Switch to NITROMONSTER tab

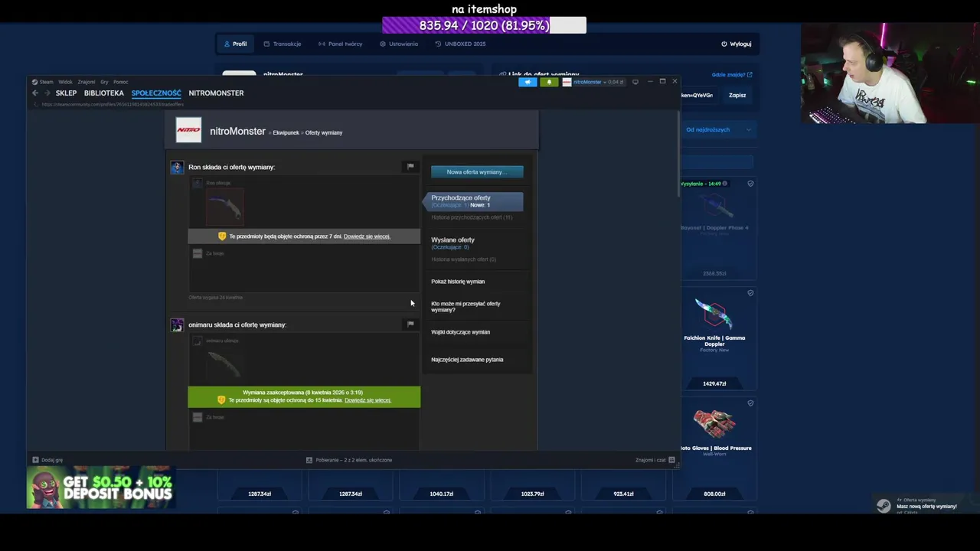click(216, 93)
